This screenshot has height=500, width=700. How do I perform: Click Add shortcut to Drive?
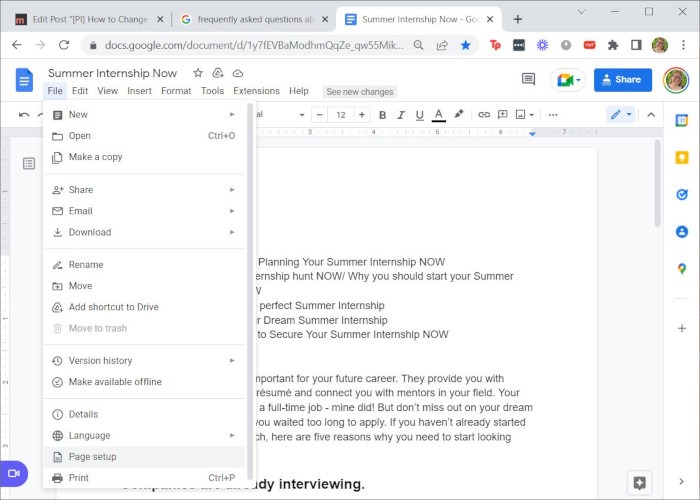[x=144, y=307]
